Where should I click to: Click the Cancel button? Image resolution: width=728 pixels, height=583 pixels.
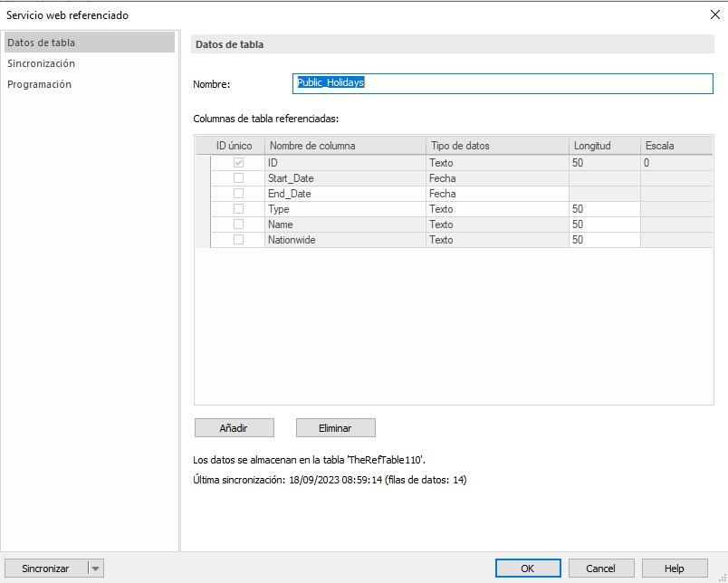pyautogui.click(x=601, y=569)
